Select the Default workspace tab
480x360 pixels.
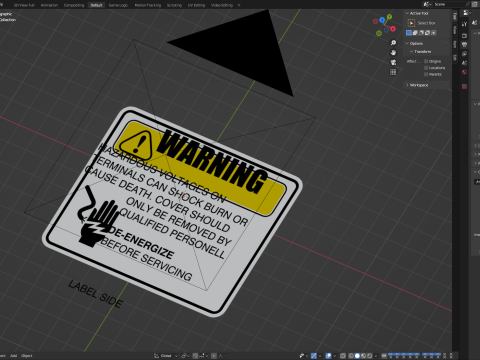click(96, 5)
